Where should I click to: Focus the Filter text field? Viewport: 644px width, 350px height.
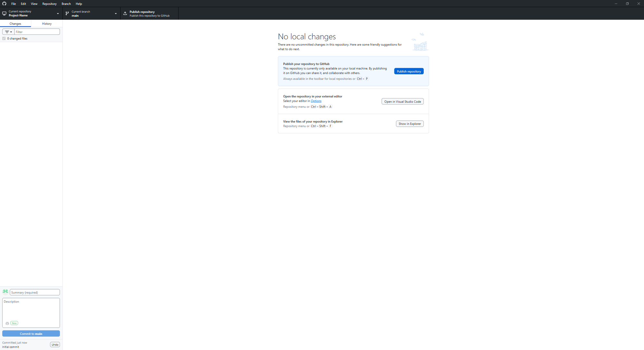click(x=37, y=32)
